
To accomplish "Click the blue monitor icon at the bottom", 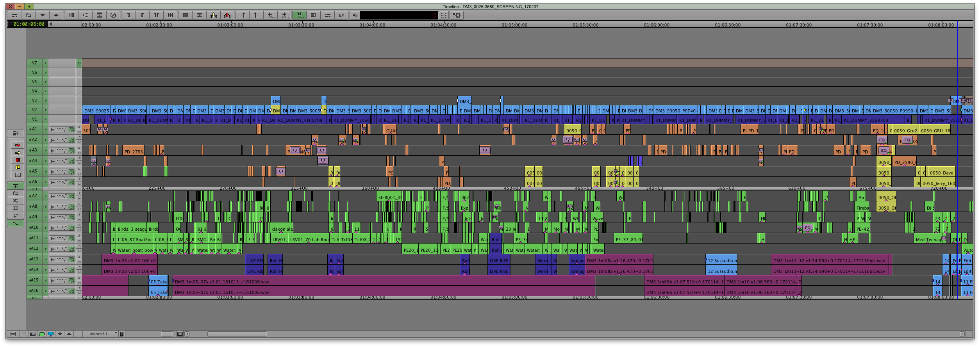I will point(51,334).
